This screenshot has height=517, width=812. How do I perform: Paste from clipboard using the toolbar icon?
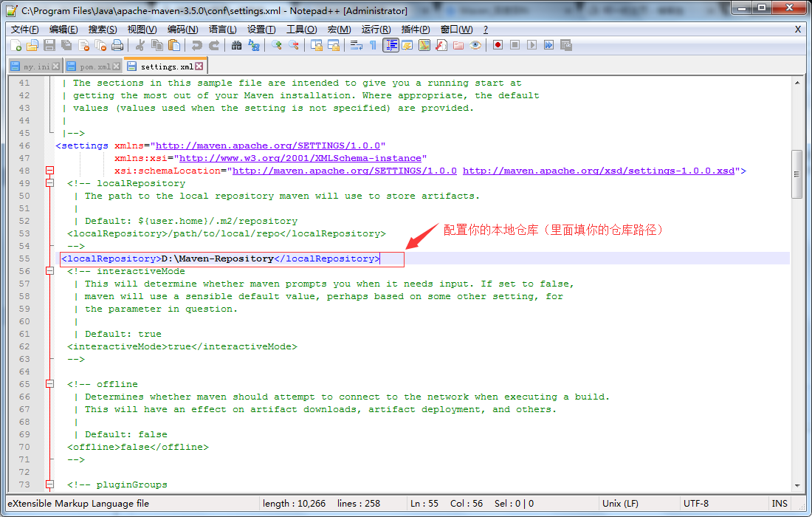(x=174, y=46)
